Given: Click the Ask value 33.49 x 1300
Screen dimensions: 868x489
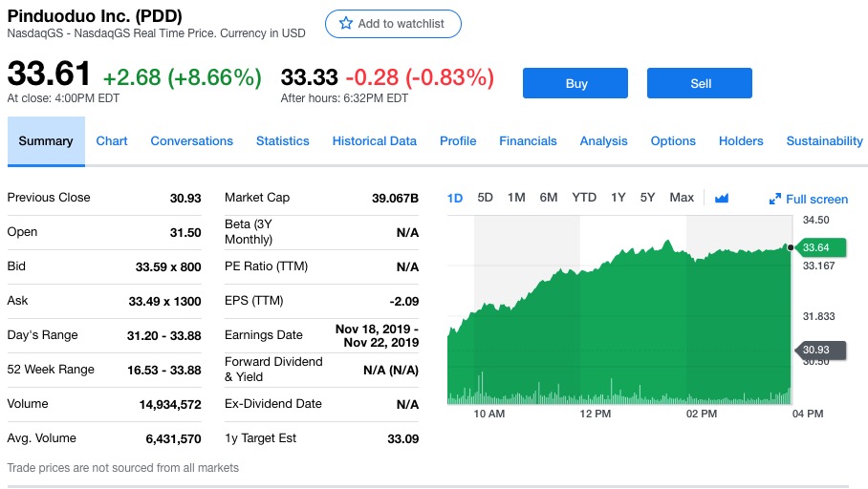Looking at the screenshot, I should point(165,301).
